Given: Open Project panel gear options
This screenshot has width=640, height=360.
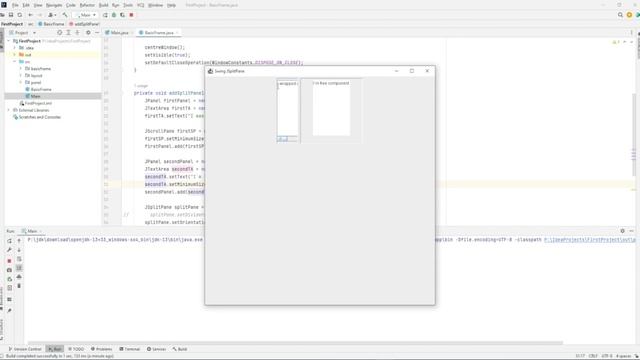Looking at the screenshot, I should coord(88,33).
